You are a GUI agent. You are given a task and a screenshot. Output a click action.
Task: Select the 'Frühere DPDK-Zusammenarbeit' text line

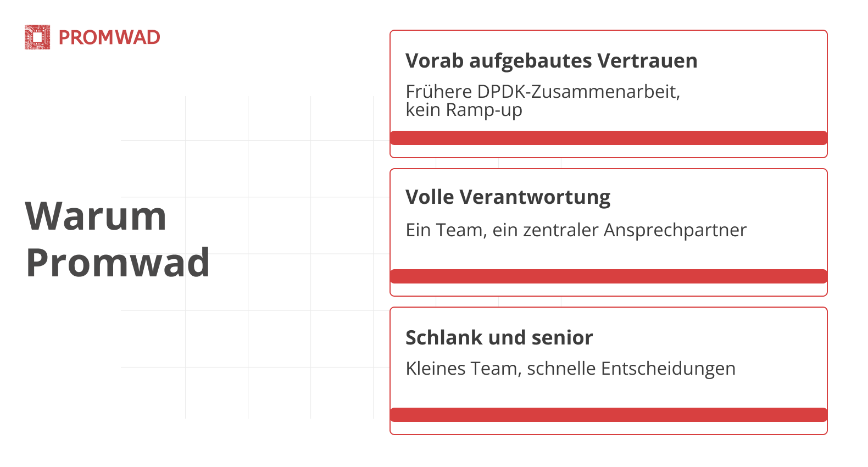[543, 91]
